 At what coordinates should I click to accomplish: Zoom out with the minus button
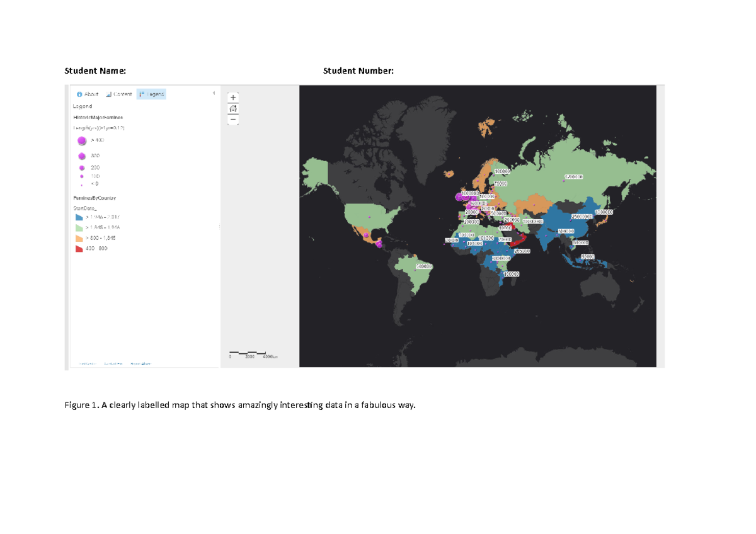pyautogui.click(x=233, y=119)
